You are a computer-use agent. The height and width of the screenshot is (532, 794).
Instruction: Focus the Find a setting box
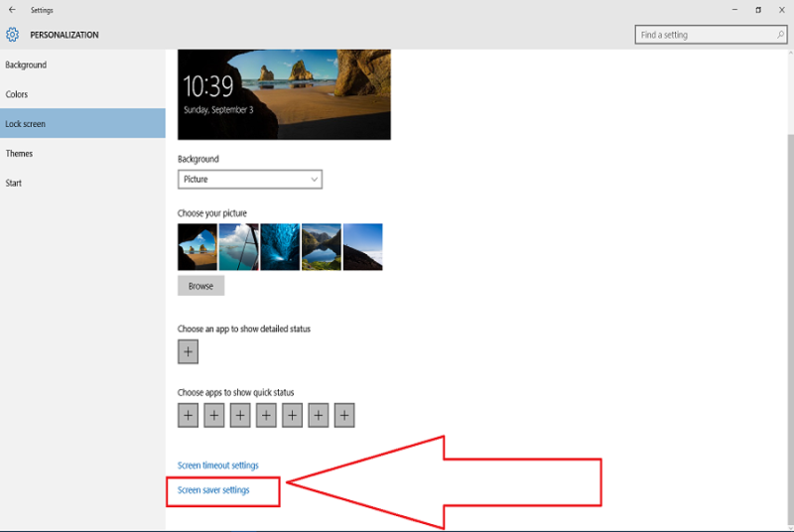(x=711, y=35)
